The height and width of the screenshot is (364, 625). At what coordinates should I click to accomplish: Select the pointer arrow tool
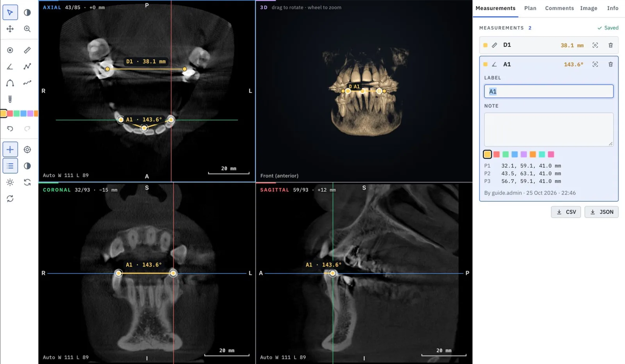pyautogui.click(x=10, y=12)
